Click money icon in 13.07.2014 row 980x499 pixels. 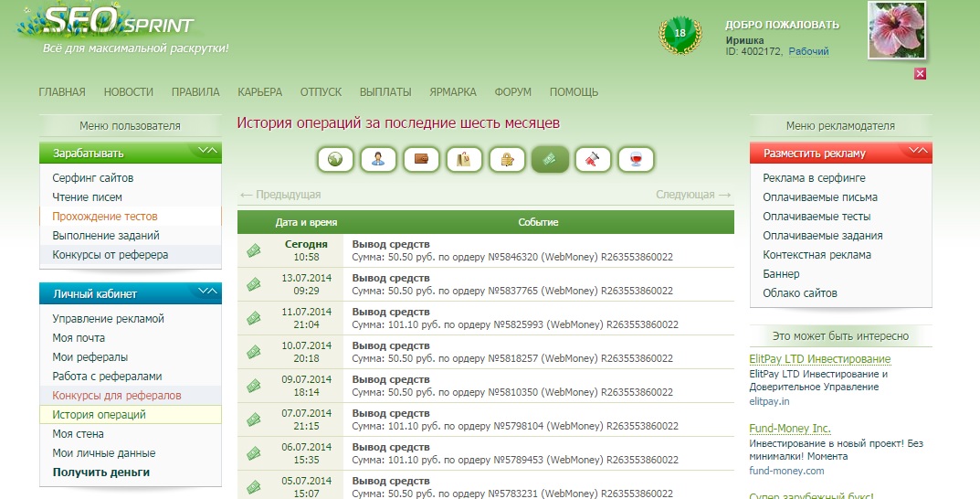pos(253,284)
